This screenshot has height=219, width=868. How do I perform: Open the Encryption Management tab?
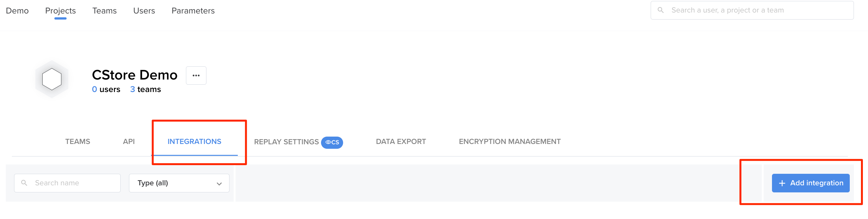pyautogui.click(x=510, y=141)
